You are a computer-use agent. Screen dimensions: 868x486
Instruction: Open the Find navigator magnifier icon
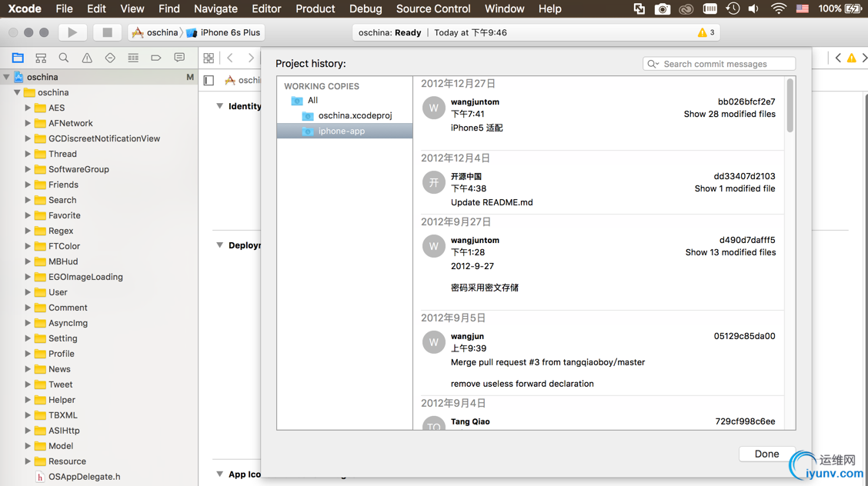[64, 58]
